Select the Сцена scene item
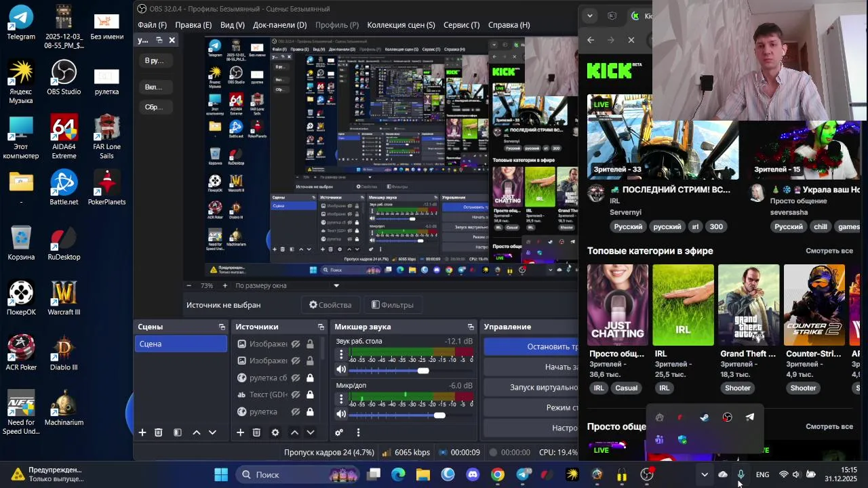Viewport: 868px width, 488px height. coord(180,344)
